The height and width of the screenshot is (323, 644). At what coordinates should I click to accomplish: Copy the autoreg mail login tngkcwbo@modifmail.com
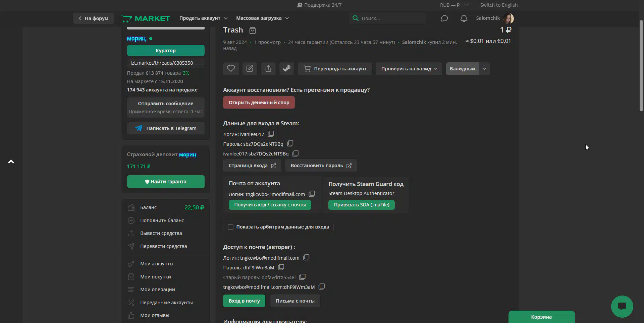pyautogui.click(x=306, y=257)
